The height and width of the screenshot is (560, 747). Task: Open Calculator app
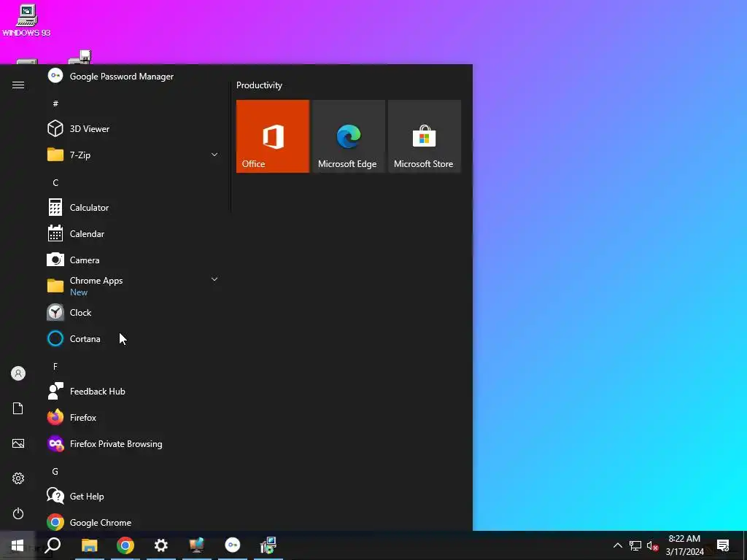coord(133,208)
